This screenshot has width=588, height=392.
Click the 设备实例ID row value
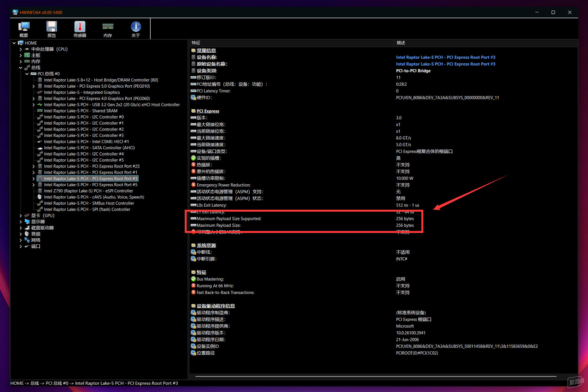(467, 346)
